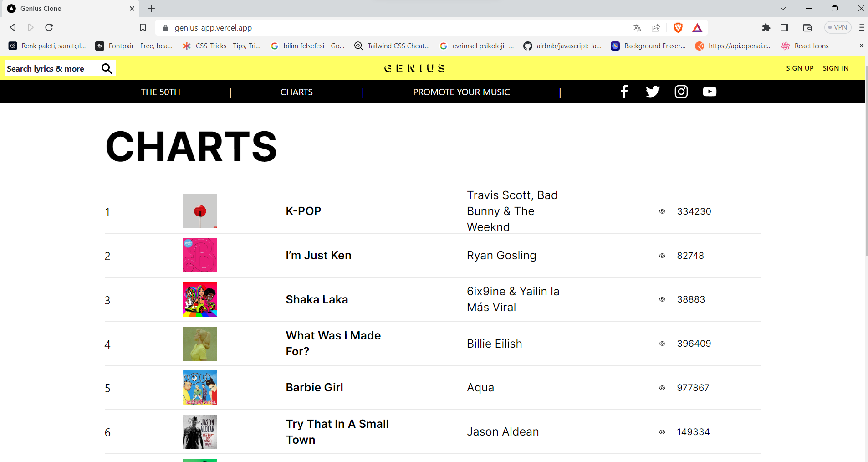Reload the page
Viewport: 868px width, 462px height.
(49, 27)
